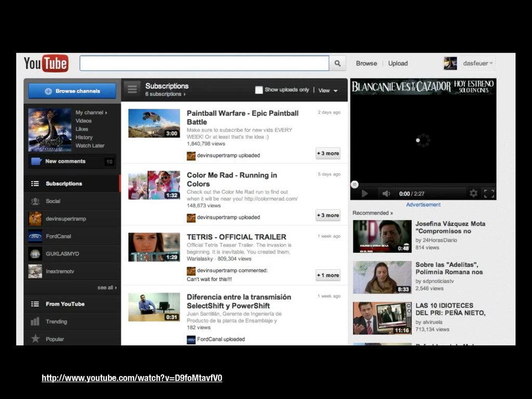Image resolution: width=532 pixels, height=399 pixels.
Task: Open Paintball Warfare video thumbnail
Action: (x=154, y=123)
